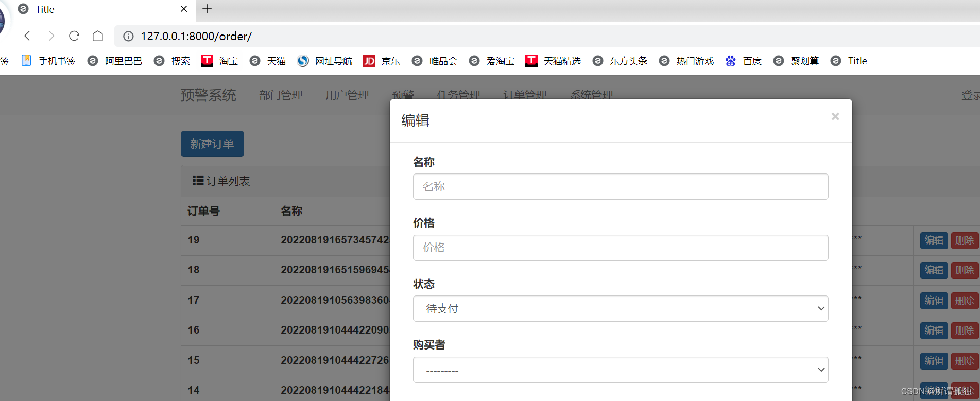Open the 聚划算 bookmark
This screenshot has height=401, width=980.
pyautogui.click(x=796, y=61)
